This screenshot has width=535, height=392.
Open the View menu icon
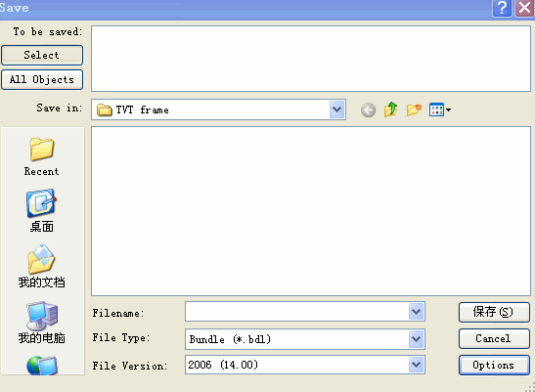coord(440,109)
